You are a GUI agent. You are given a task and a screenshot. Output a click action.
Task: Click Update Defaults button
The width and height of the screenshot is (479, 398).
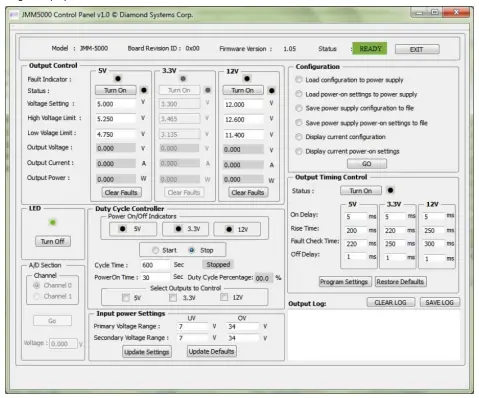[x=212, y=352]
